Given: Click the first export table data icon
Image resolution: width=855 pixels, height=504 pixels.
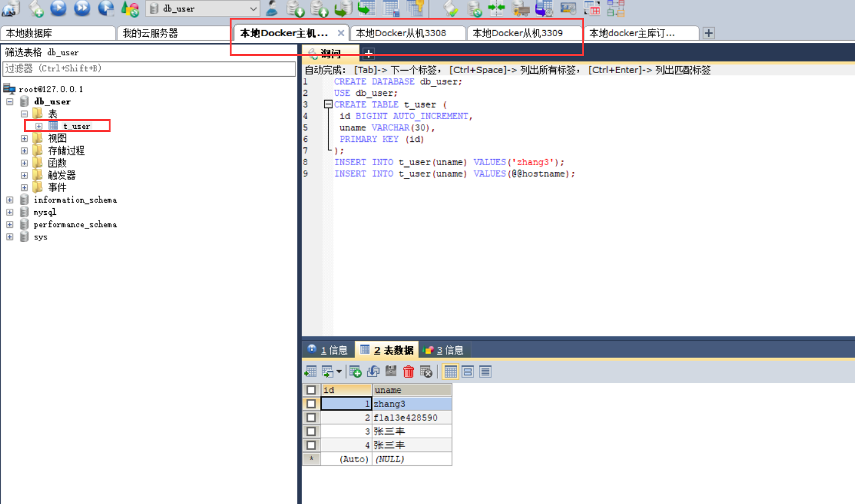Looking at the screenshot, I should [x=311, y=371].
